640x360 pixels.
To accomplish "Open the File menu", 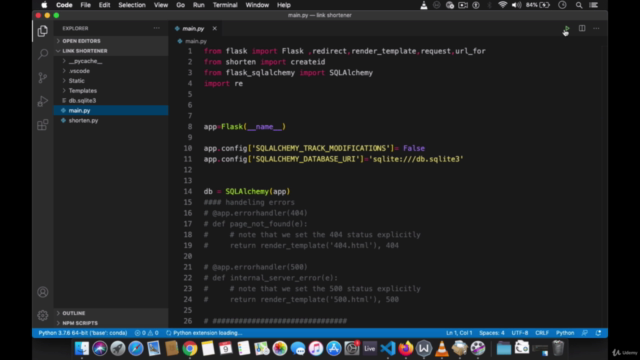I will coord(85,5).
